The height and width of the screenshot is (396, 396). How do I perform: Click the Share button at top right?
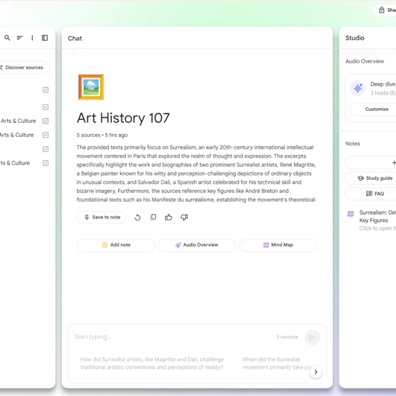tap(384, 10)
